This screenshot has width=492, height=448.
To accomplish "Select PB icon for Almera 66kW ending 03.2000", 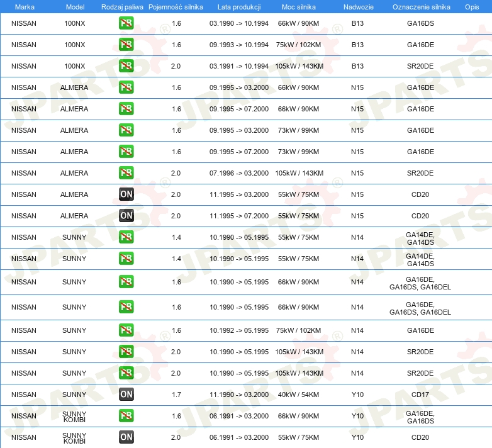I will coord(126,87).
